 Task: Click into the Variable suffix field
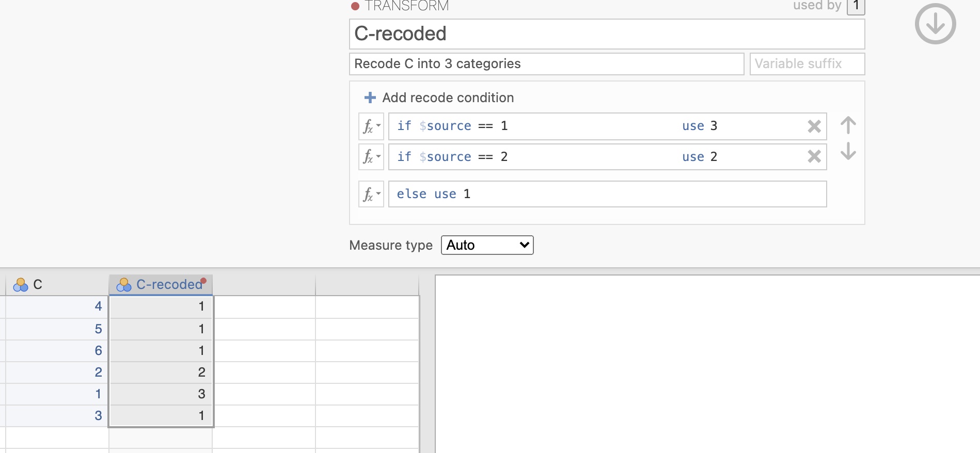(x=807, y=64)
